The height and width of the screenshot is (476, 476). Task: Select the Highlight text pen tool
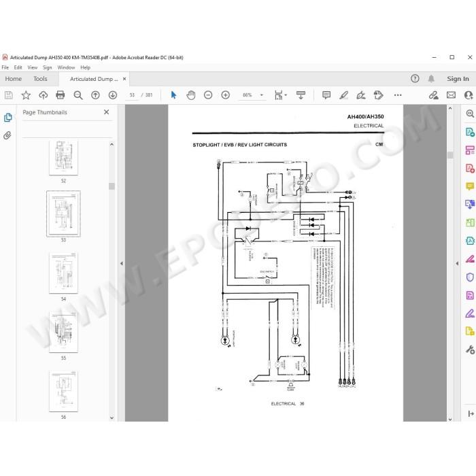tap(343, 95)
